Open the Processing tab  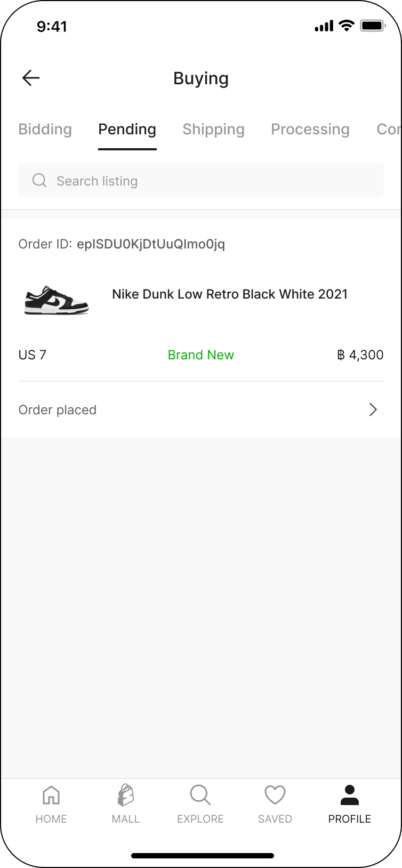coord(310,129)
